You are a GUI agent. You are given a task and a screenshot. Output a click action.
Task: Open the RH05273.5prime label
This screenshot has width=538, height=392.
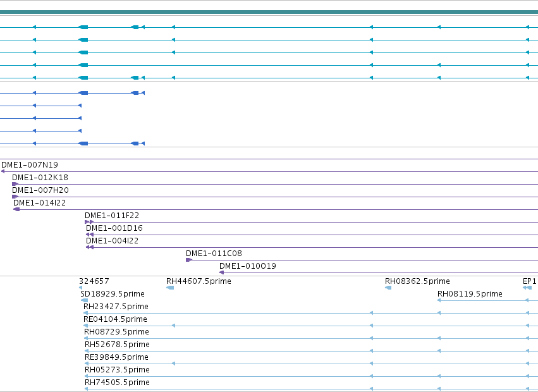pos(118,370)
